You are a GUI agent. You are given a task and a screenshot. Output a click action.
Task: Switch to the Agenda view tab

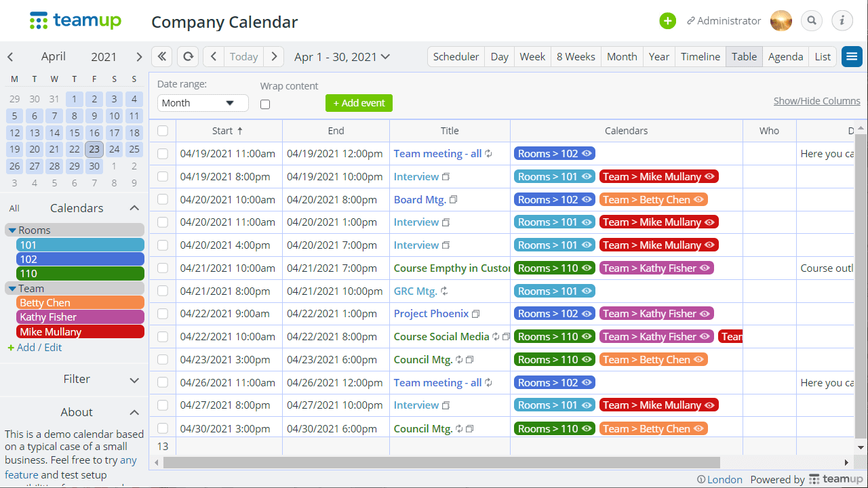[x=785, y=57]
